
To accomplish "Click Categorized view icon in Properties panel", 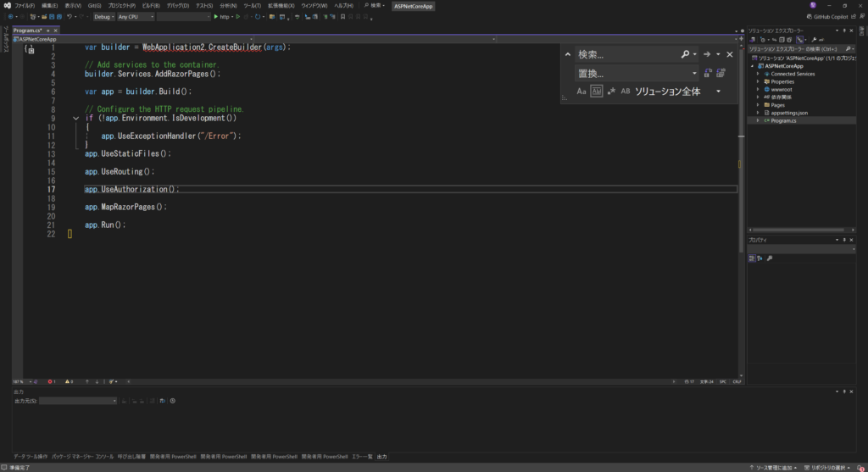I will [x=752, y=258].
